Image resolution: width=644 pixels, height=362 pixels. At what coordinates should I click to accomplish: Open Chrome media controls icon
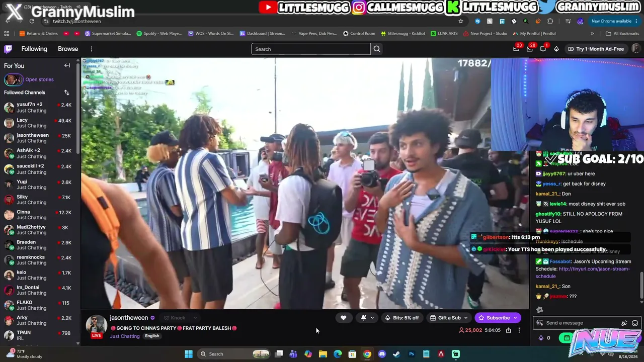point(568,21)
